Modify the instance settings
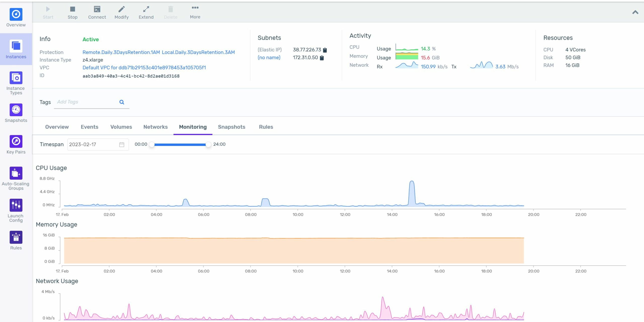Screen dimensions: 644x322 [x=122, y=13]
